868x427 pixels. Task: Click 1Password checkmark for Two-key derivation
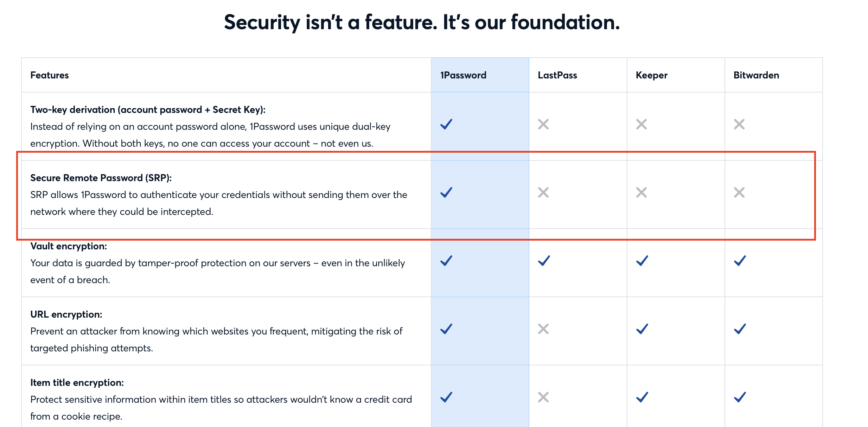[446, 124]
